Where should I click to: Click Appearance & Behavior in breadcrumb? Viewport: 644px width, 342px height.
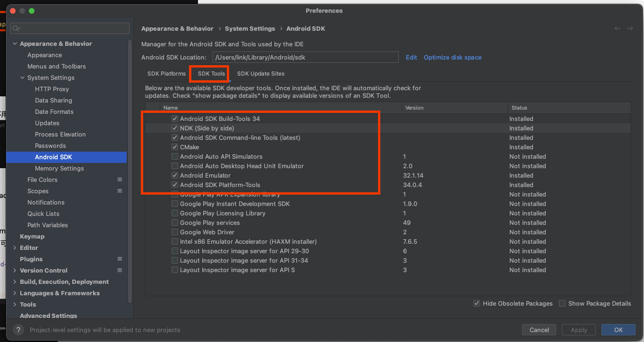[x=177, y=28]
